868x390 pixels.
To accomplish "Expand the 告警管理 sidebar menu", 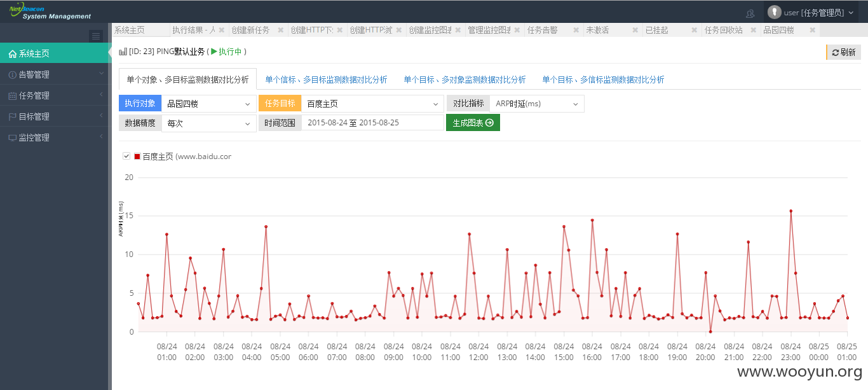I will (x=54, y=74).
